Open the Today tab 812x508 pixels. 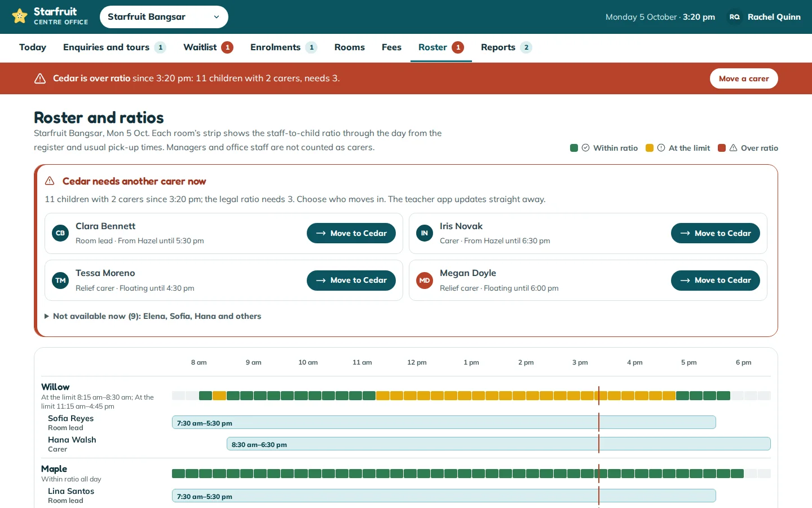pos(33,47)
